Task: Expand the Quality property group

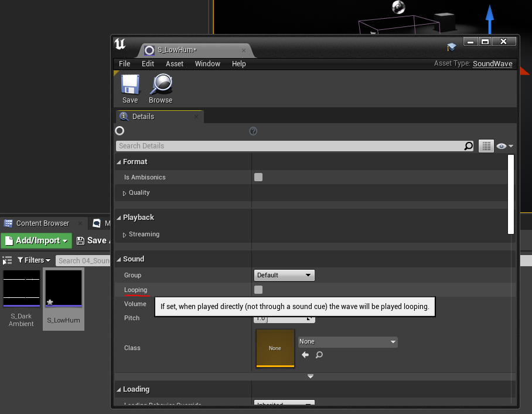Action: click(x=125, y=193)
